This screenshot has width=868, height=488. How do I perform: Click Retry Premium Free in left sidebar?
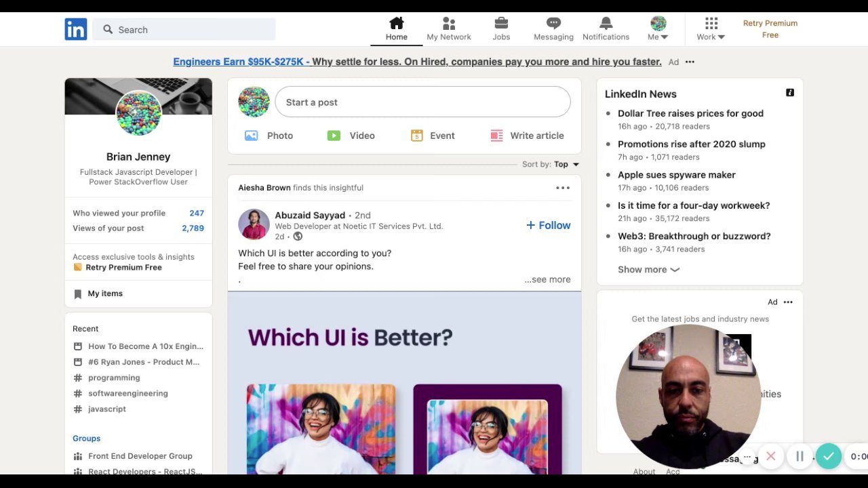tap(123, 267)
